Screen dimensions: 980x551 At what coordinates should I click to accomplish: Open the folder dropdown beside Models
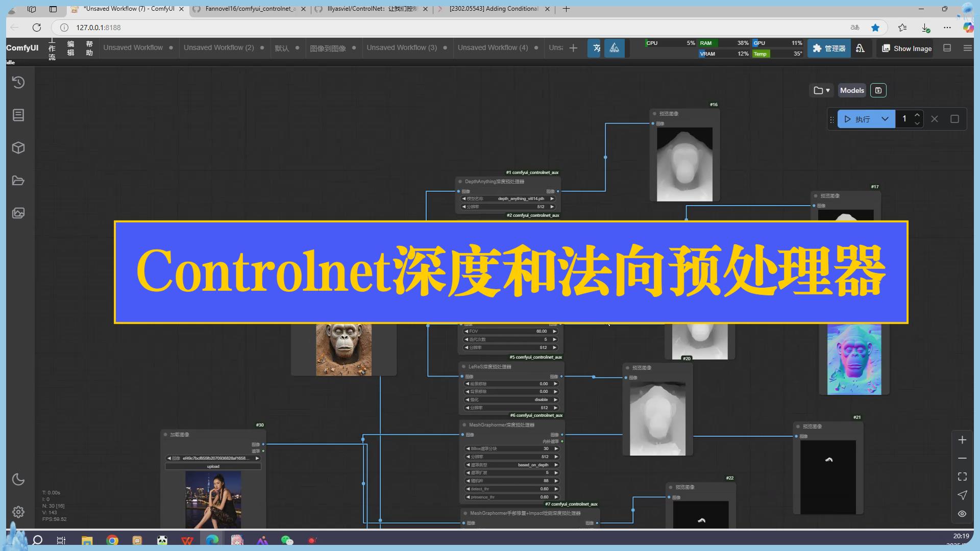[821, 90]
